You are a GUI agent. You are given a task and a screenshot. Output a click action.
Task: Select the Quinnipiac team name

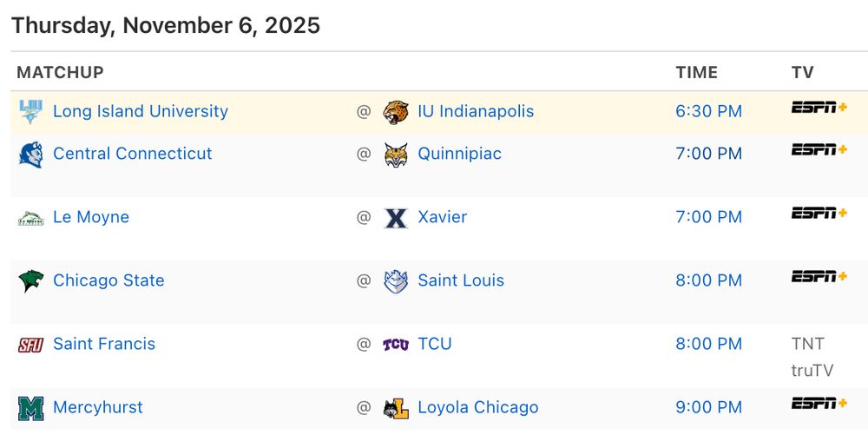tap(459, 154)
